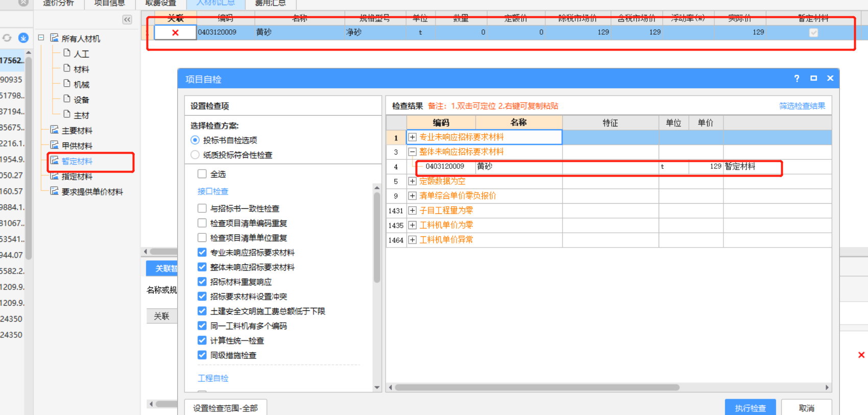Expand 专业未响应招标要求材料 result row
This screenshot has height=415, width=868.
coord(413,137)
